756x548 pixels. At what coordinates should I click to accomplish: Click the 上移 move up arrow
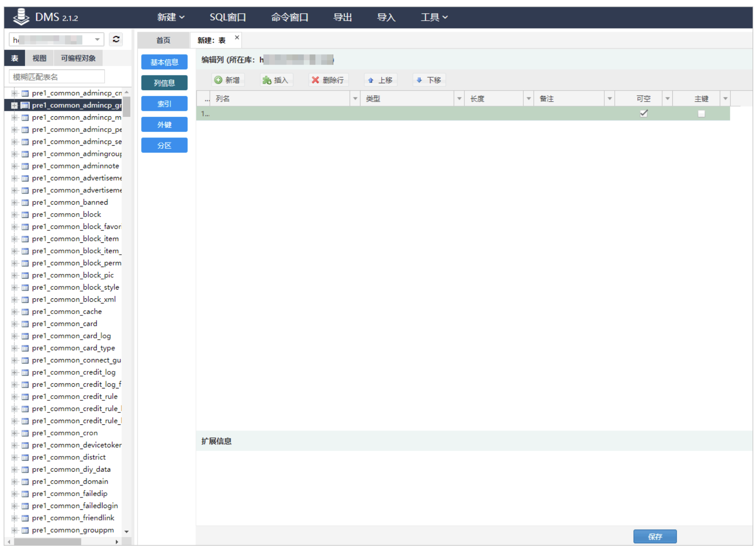point(371,80)
